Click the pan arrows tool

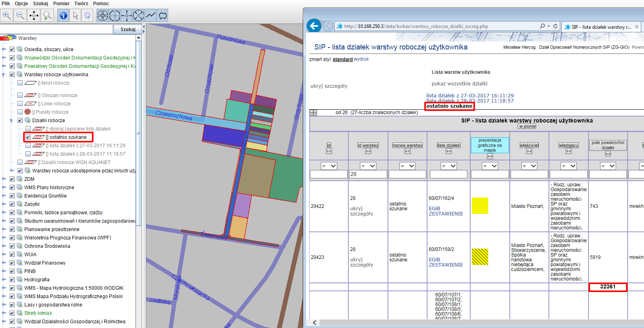point(34,16)
